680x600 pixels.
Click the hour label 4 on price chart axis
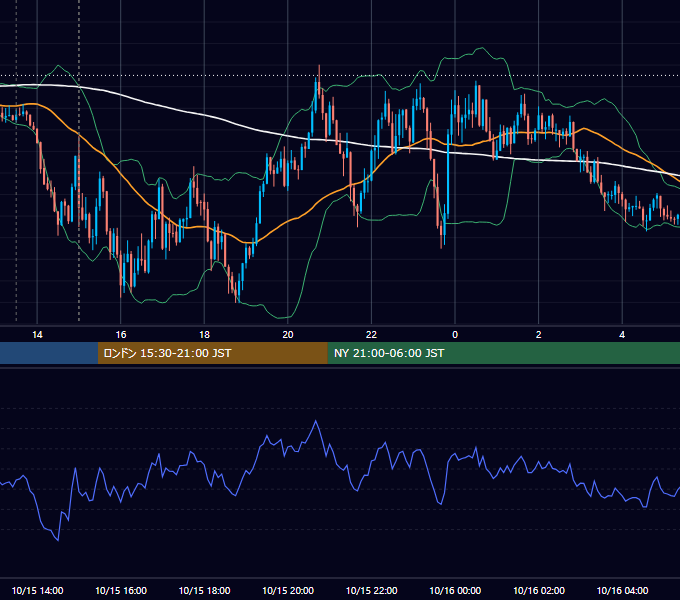coord(622,335)
